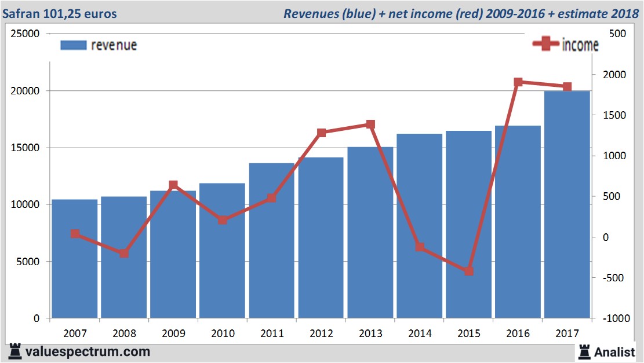Pick the 2008 red income data point
Screen dimensions: 644x363
[124, 253]
